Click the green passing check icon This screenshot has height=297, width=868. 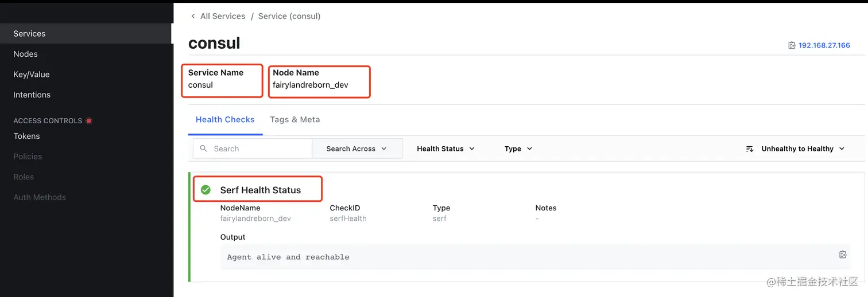tap(206, 190)
